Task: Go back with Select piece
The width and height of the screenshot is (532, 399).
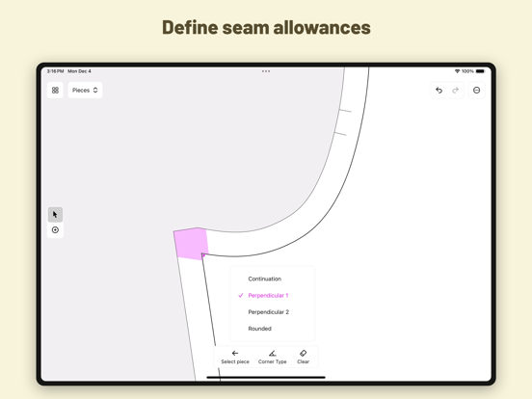Action: pyautogui.click(x=235, y=357)
